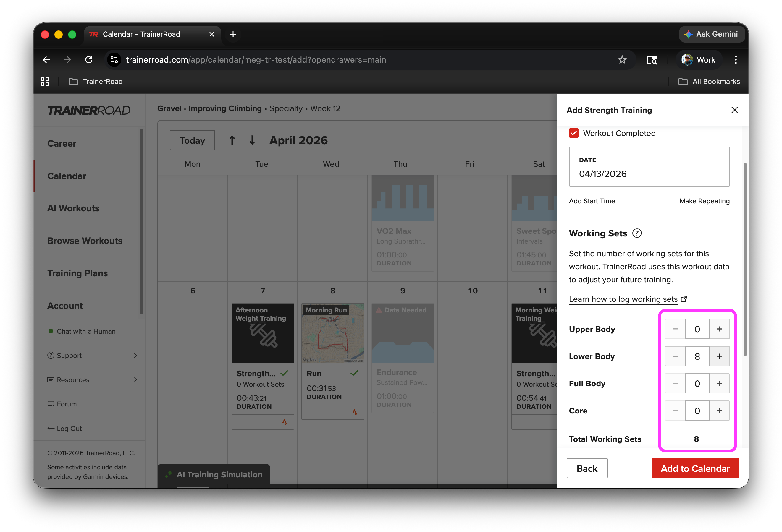Image resolution: width=782 pixels, height=532 pixels.
Task: Click the Lower Body sets value field
Action: [x=697, y=356]
